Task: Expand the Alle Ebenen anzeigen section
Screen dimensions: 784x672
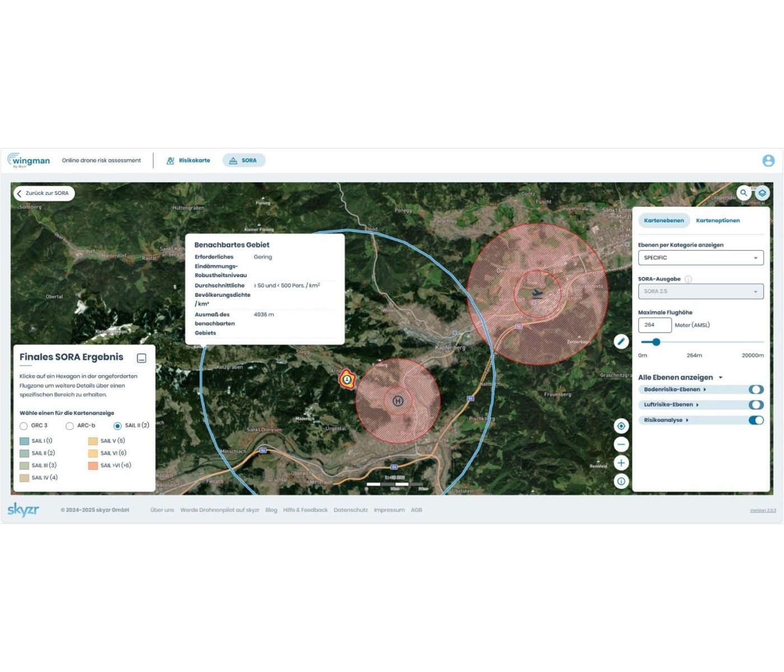Action: coord(720,377)
